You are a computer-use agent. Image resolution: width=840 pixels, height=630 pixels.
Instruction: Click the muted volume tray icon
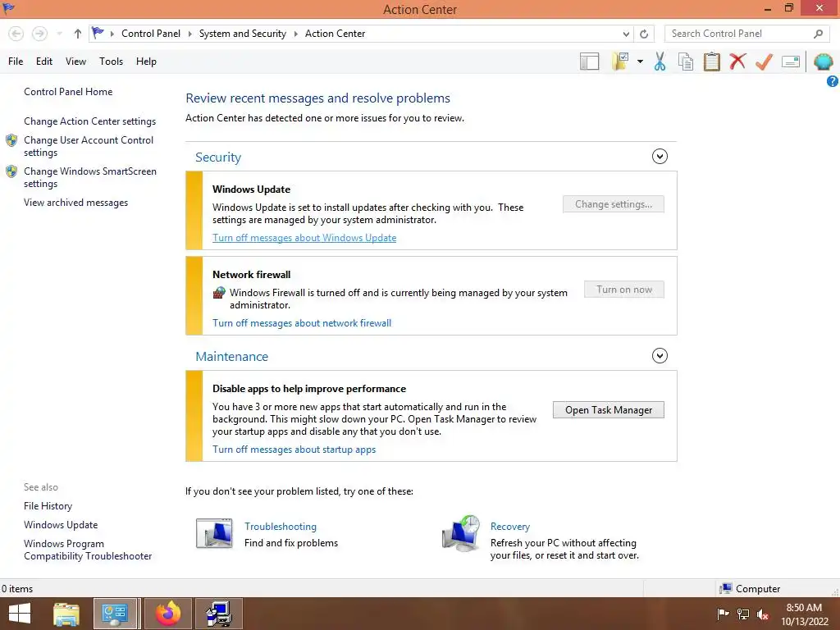763,614
